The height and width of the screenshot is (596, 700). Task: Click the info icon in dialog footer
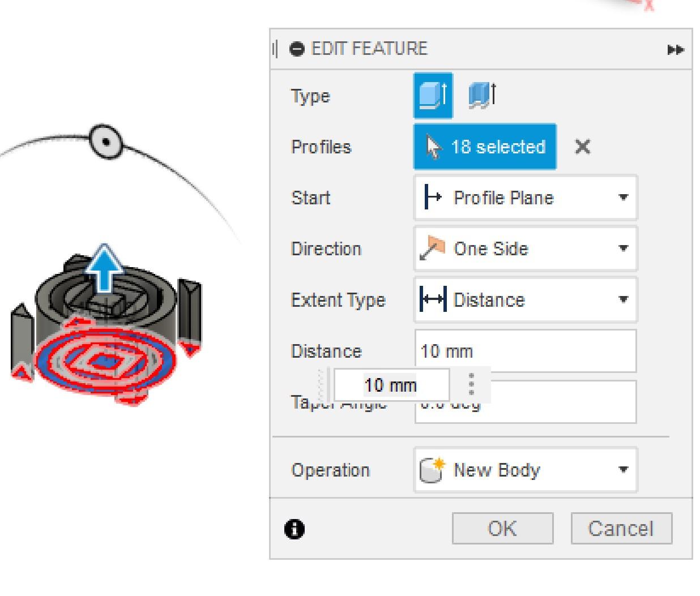(294, 530)
